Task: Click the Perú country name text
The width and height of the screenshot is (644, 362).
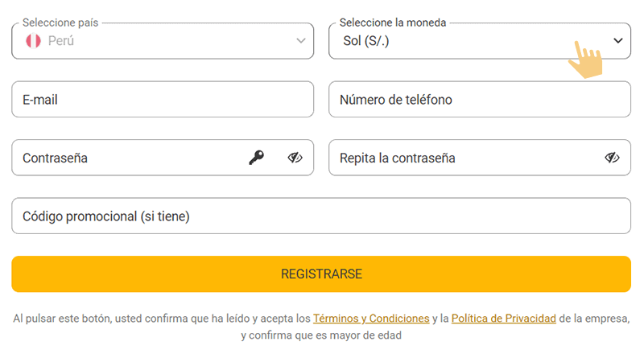Action: tap(61, 41)
